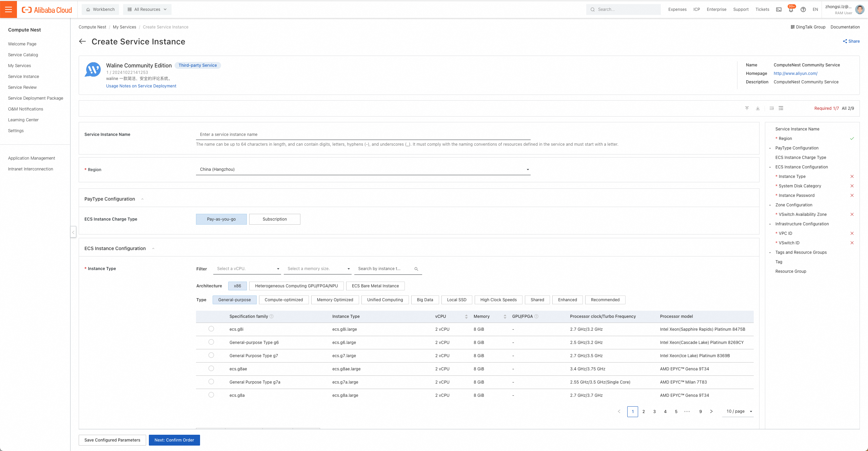Choose Pay-as-you-go charge type

[x=221, y=219]
